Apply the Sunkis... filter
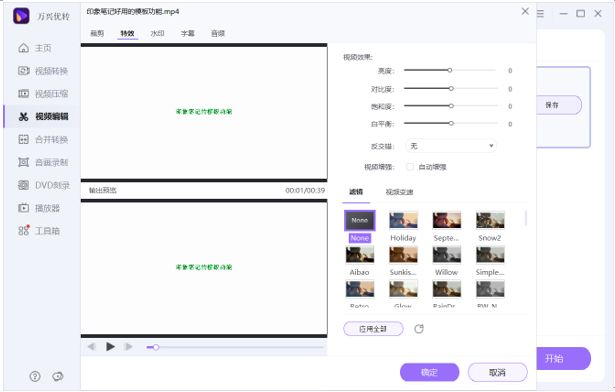 403,255
